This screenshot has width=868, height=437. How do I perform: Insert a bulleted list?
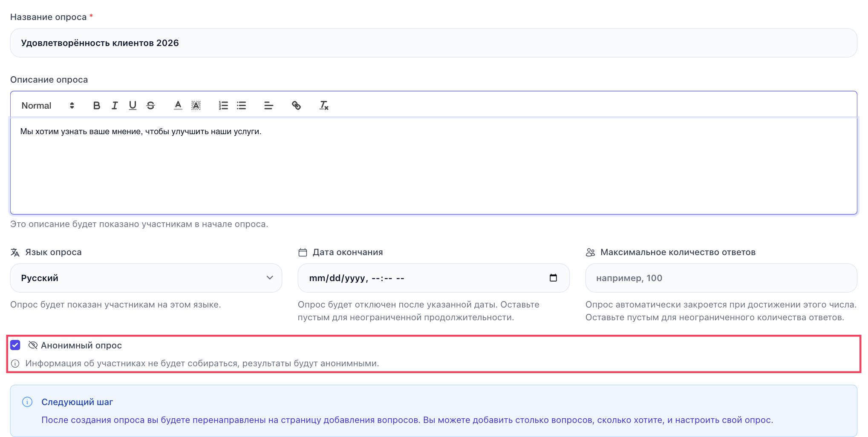(x=242, y=105)
